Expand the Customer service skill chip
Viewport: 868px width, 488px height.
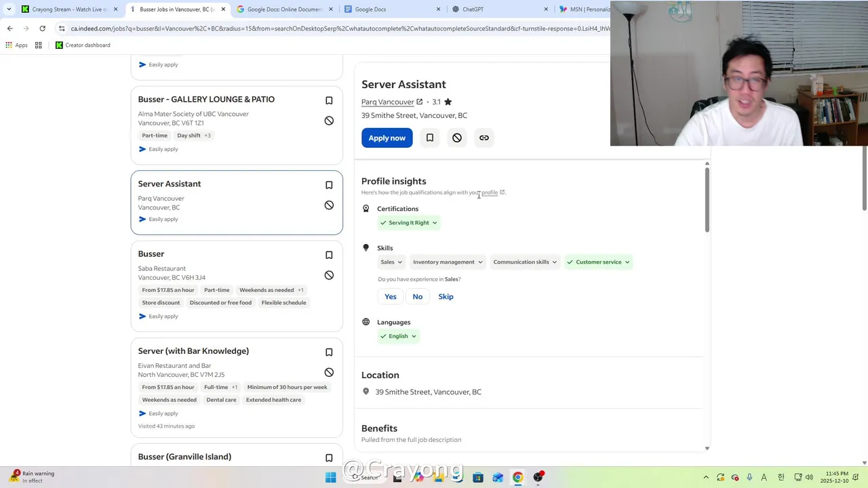pos(598,262)
